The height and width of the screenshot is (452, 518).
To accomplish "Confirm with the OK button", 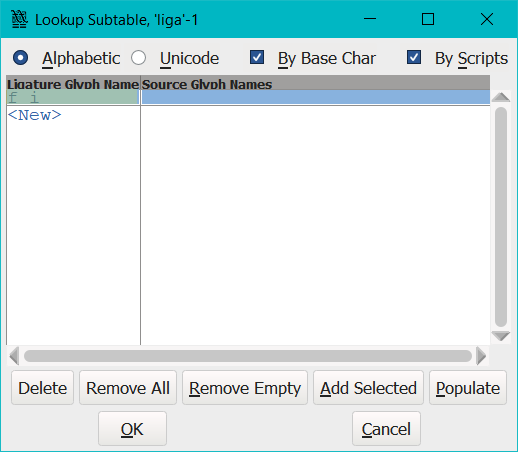I will coord(132,429).
